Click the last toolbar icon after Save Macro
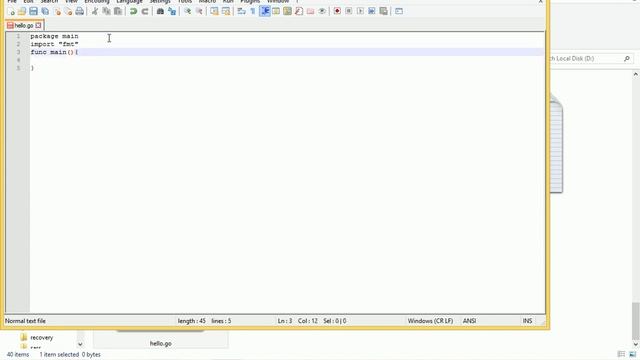Viewport: 640px width, 360px height. [399, 11]
